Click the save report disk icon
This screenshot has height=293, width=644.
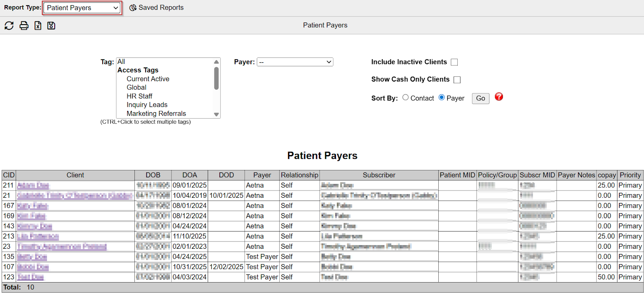coord(51,26)
